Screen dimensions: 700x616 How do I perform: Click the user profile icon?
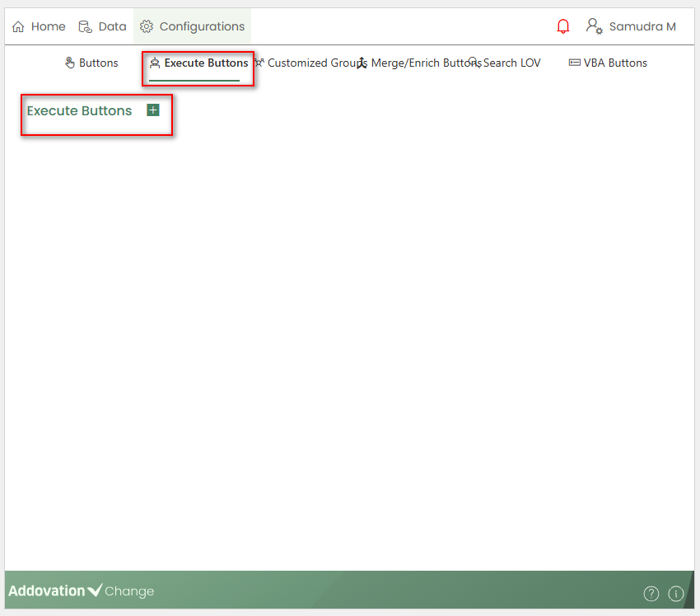click(x=594, y=26)
